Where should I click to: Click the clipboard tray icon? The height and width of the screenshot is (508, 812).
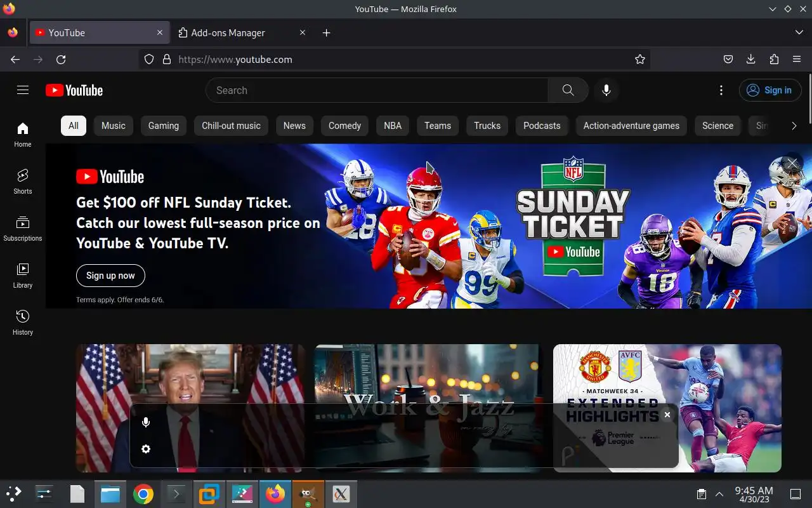pos(702,494)
